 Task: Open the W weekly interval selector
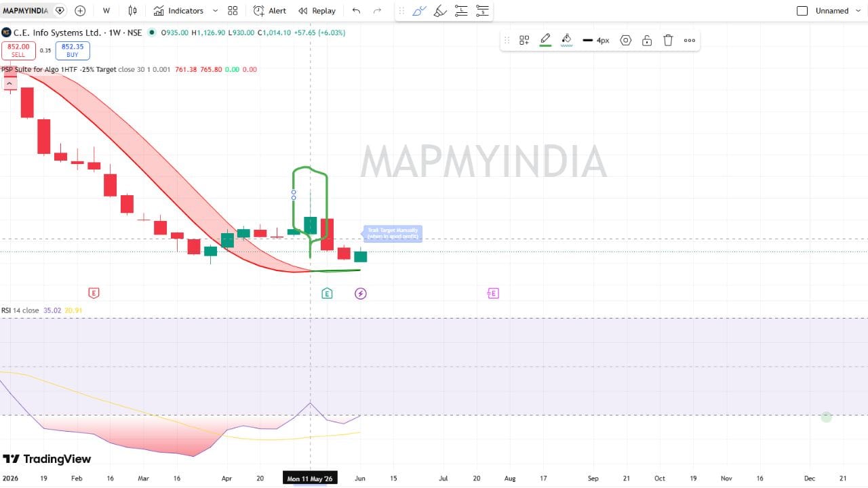coord(106,11)
